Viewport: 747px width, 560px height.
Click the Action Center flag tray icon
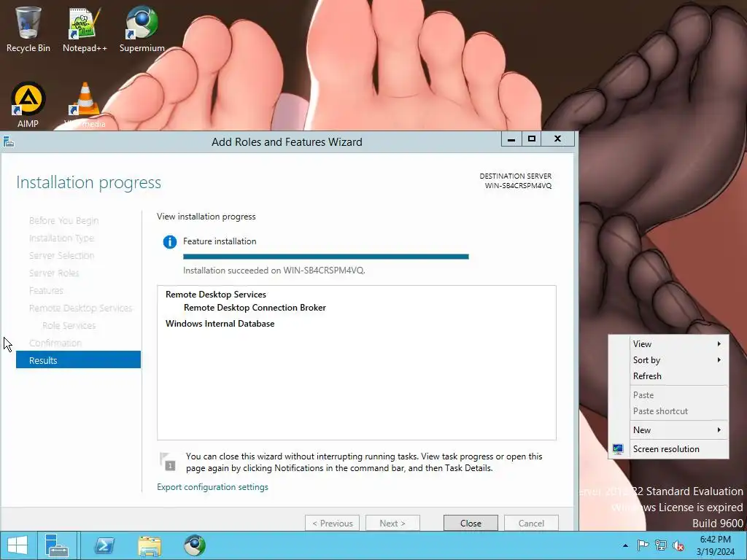pos(643,545)
